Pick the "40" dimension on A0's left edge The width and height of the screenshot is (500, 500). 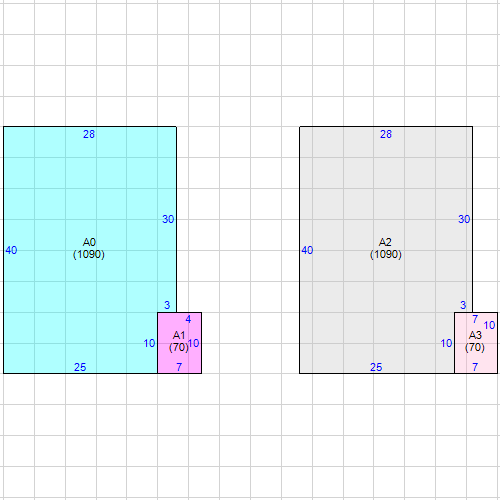point(11,250)
